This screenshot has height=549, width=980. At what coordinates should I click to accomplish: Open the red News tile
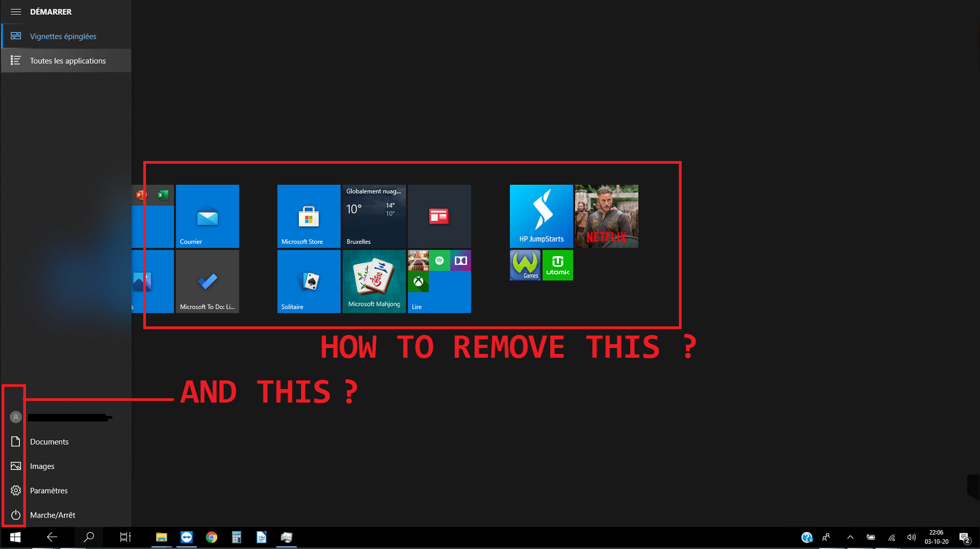coord(439,216)
